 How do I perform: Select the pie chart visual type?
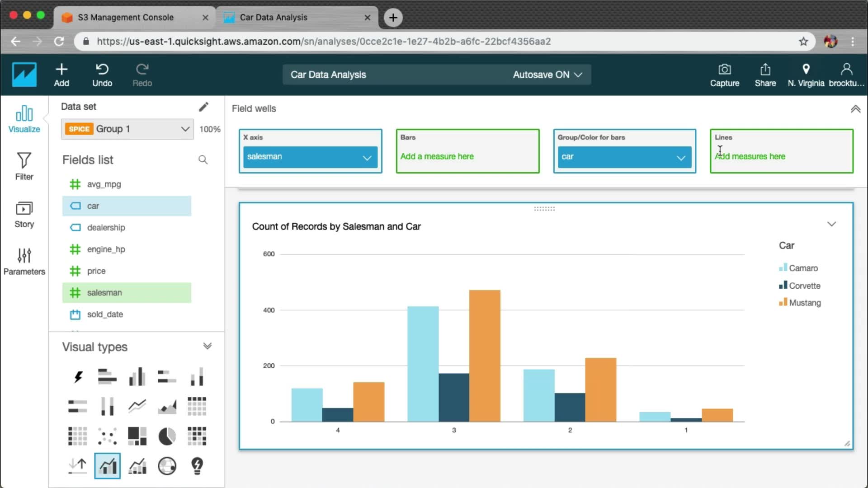[x=167, y=436]
